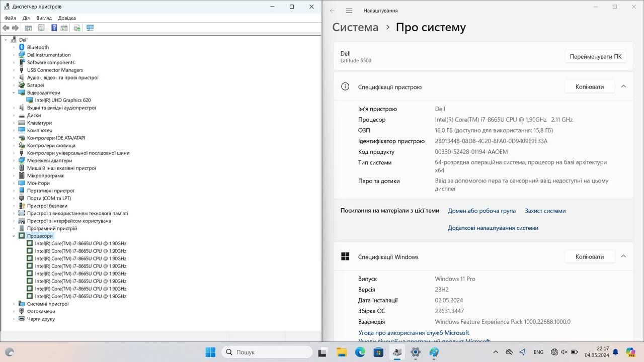Show hidden tray icons with the chevron

coord(496,352)
